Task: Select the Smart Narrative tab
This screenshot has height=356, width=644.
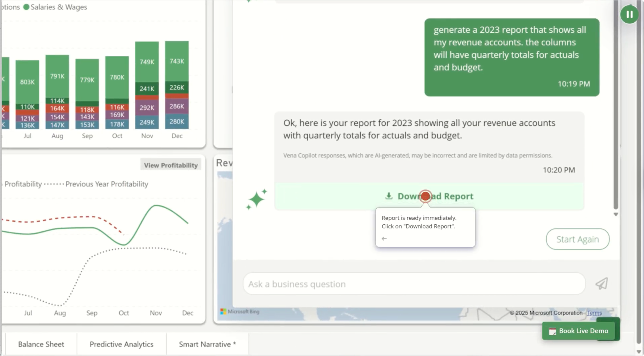Action: click(207, 344)
